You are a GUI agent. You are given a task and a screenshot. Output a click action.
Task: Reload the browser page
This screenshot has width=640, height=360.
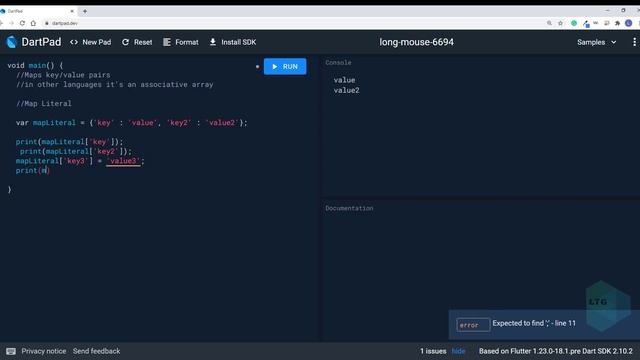point(22,23)
